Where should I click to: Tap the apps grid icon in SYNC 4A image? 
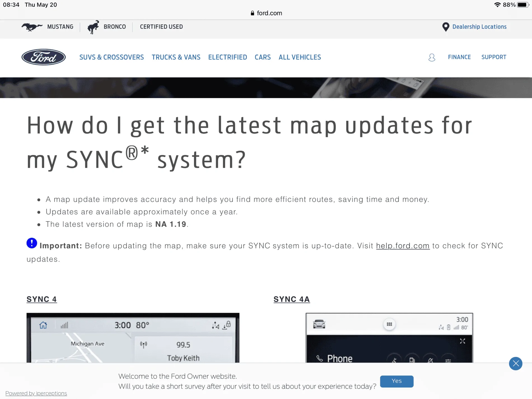pyautogui.click(x=389, y=324)
